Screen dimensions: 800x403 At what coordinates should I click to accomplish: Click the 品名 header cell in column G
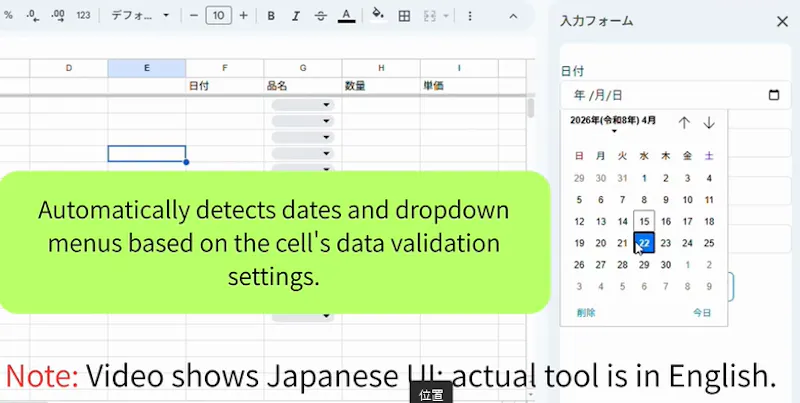303,86
